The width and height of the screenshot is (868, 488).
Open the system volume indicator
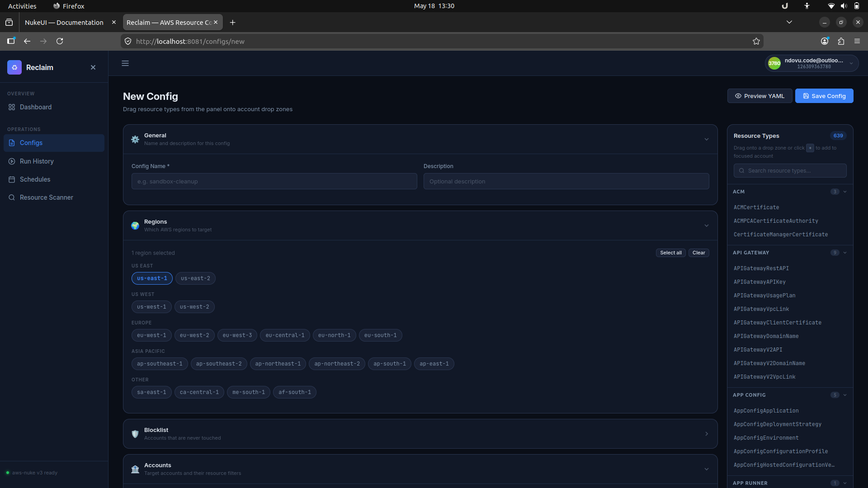[x=844, y=6]
